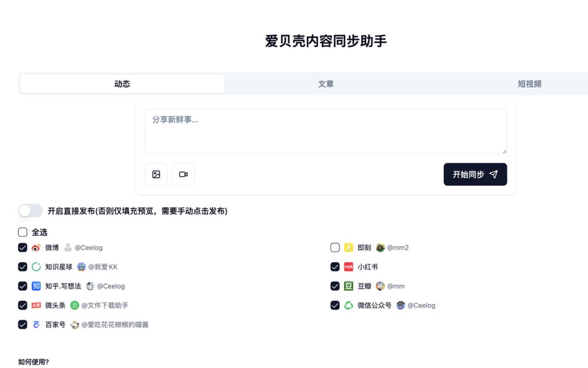Click the 爱贝壳内容同步助手 title
The height and width of the screenshot is (368, 588).
pyautogui.click(x=326, y=41)
